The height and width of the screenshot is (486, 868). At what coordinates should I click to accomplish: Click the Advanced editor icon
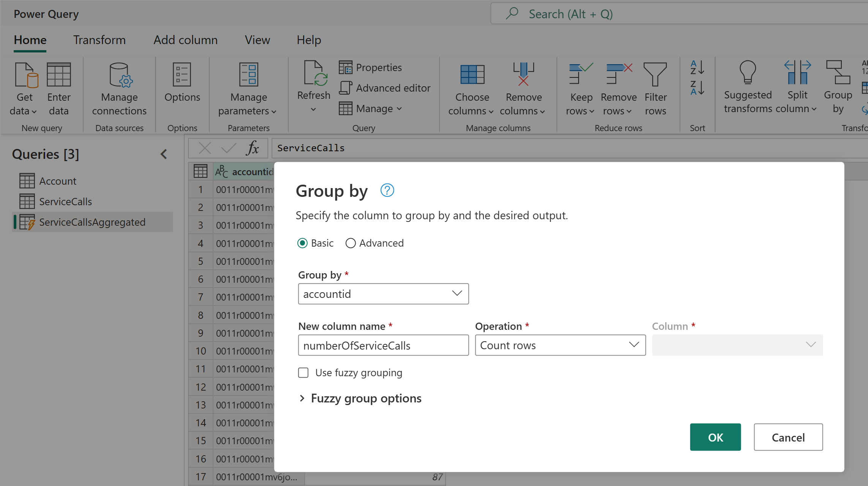(x=345, y=88)
